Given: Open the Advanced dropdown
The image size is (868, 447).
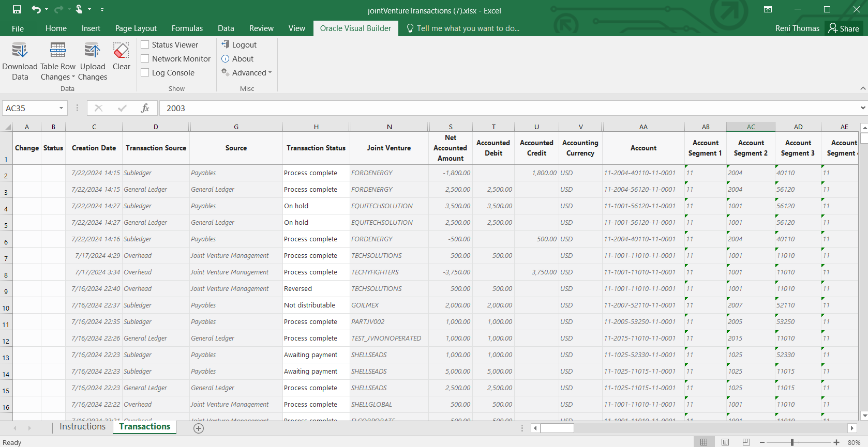Looking at the screenshot, I should coord(247,73).
